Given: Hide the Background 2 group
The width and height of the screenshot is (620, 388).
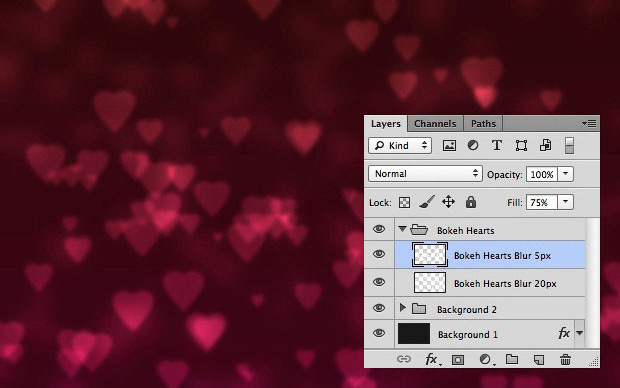Looking at the screenshot, I should point(379,308).
